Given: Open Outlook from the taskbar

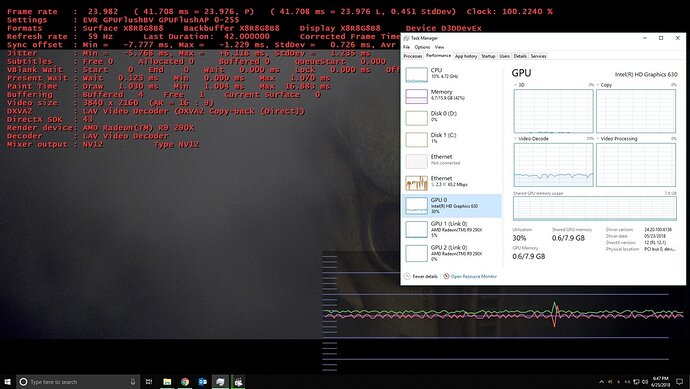Looking at the screenshot, I should coord(202,382).
